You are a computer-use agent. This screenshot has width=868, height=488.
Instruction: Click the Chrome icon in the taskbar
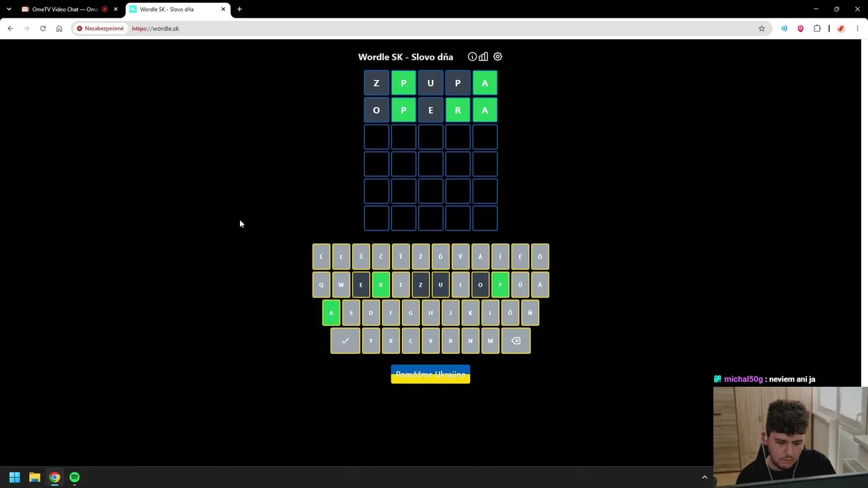(54, 477)
